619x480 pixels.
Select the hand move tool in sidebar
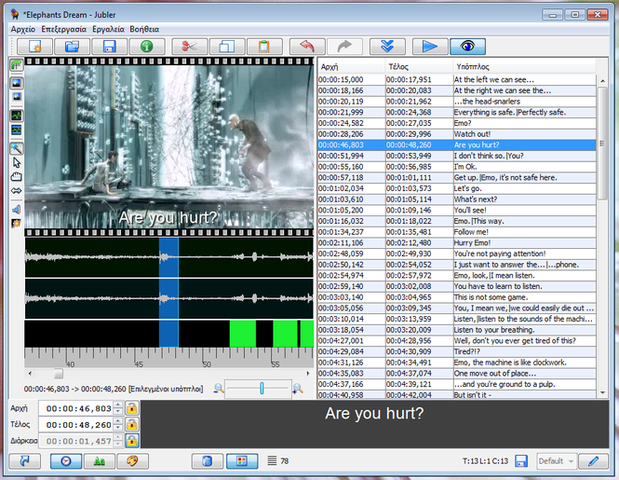[x=16, y=177]
